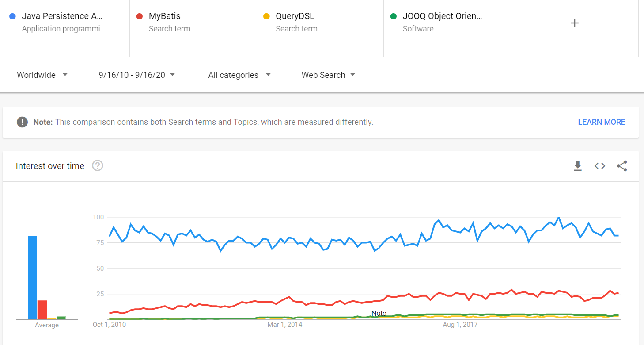Click the Note marker on the chart timeline
The width and height of the screenshot is (644, 345).
click(x=379, y=314)
